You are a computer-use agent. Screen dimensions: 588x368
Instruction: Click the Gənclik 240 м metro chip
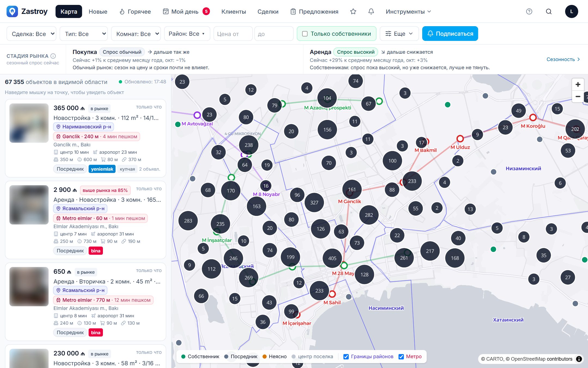(97, 137)
